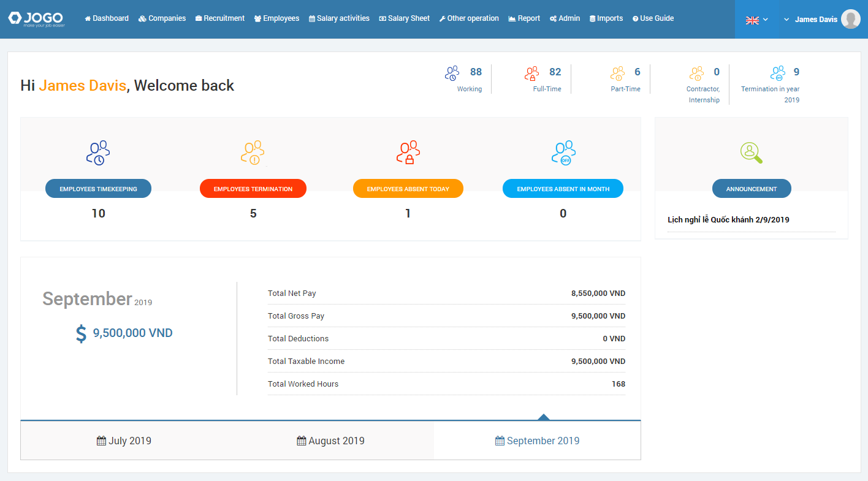Switch to the July 2019 tab
868x481 pixels.
(124, 441)
